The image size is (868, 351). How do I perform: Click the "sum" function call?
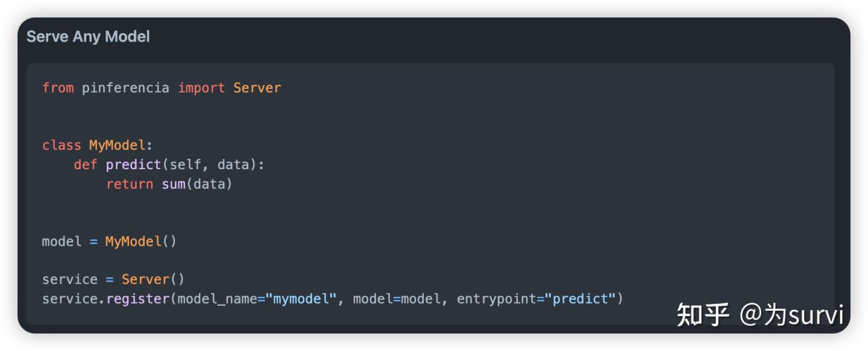(174, 184)
